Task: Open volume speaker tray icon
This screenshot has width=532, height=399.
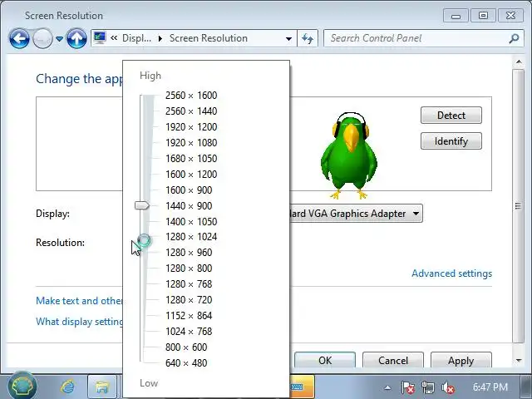Action: pyautogui.click(x=448, y=387)
